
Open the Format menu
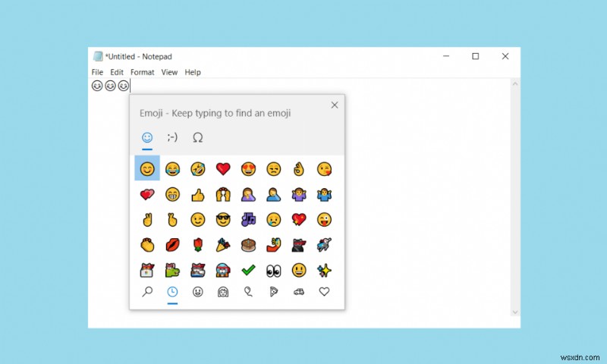click(142, 72)
